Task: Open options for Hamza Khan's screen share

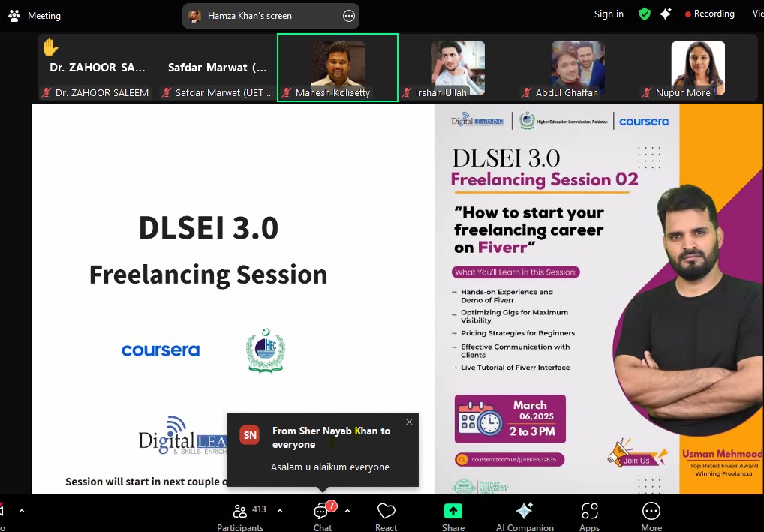Action: click(348, 16)
